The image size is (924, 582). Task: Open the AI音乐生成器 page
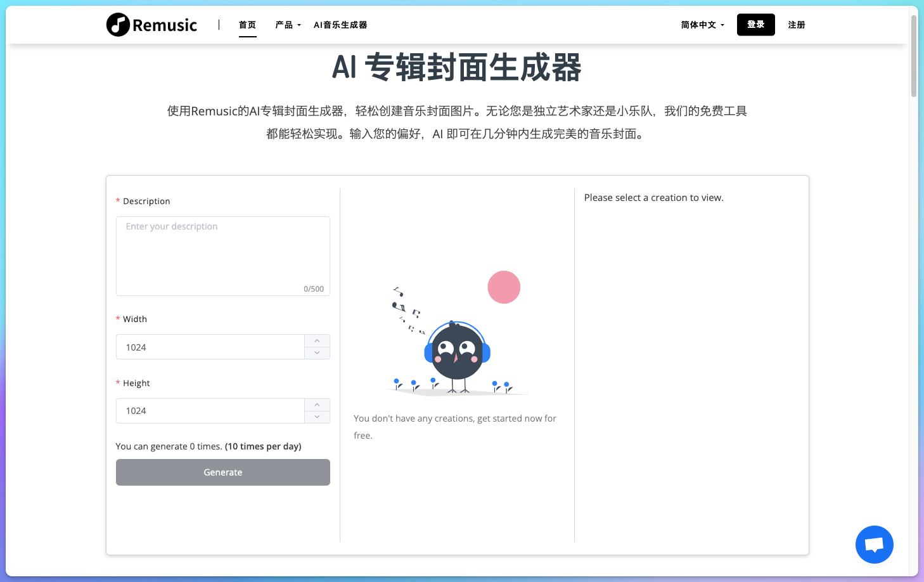tap(340, 25)
